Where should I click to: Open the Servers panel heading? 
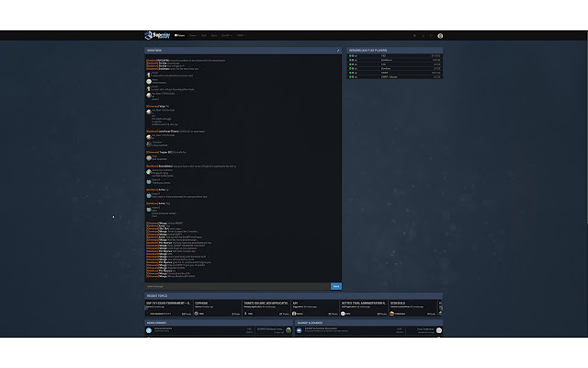coord(367,51)
